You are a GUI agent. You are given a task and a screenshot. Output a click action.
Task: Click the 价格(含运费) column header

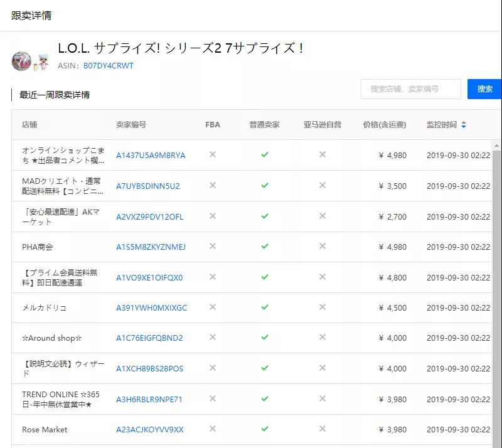click(385, 125)
